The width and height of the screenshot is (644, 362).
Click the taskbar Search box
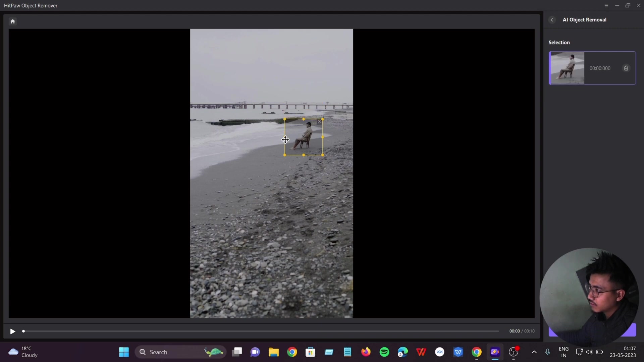click(180, 352)
